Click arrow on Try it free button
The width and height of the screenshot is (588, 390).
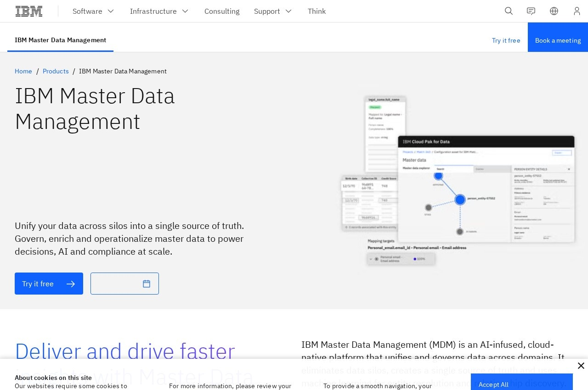click(71, 284)
